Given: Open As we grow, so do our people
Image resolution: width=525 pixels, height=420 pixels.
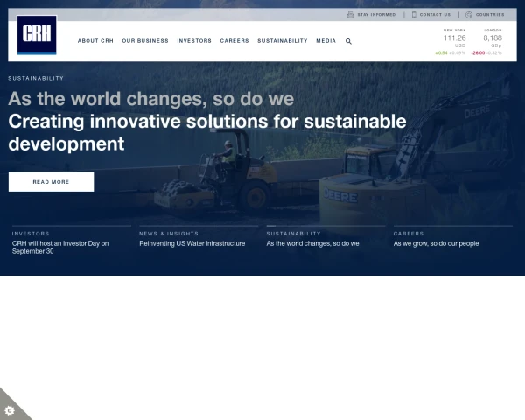Looking at the screenshot, I should click(x=436, y=243).
